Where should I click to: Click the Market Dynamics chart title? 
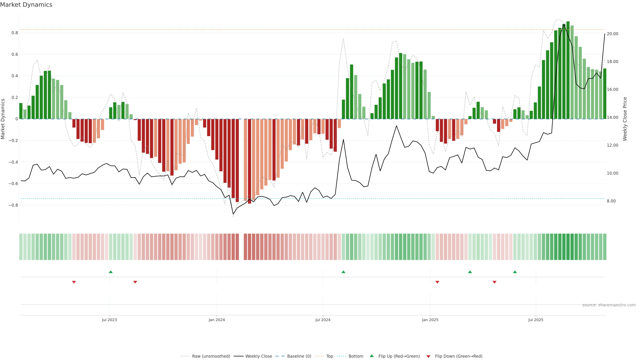click(26, 5)
